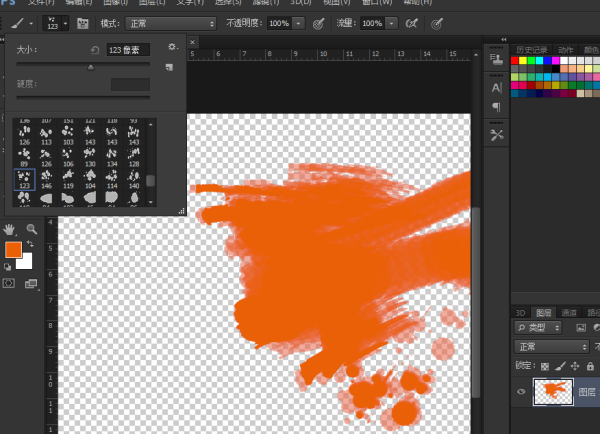The width and height of the screenshot is (600, 434).
Task: Open the brush preset picker arrow
Action: tap(65, 24)
